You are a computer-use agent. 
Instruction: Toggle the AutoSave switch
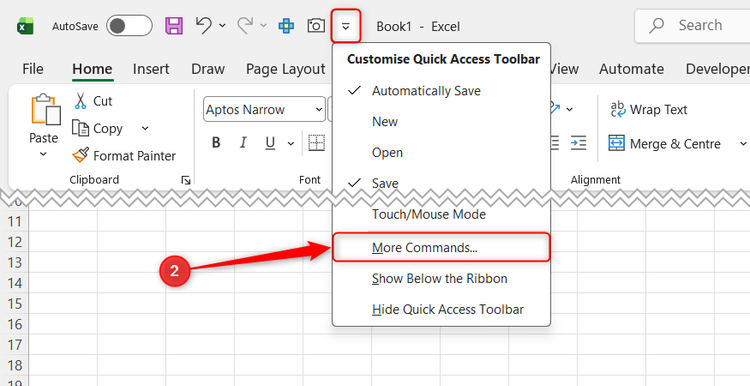[129, 26]
